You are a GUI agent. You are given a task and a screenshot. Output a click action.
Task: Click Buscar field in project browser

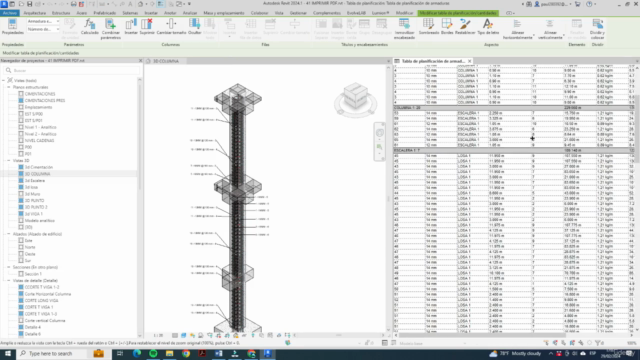(x=72, y=71)
